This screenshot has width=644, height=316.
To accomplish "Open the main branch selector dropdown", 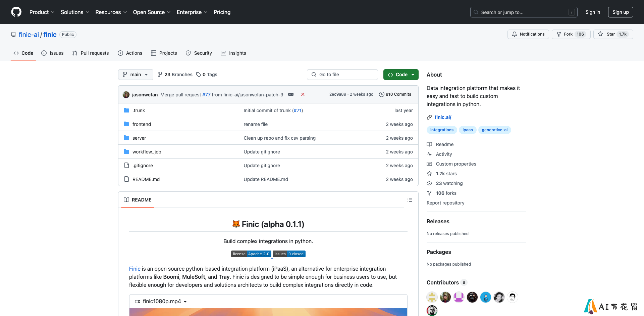I will 136,75.
